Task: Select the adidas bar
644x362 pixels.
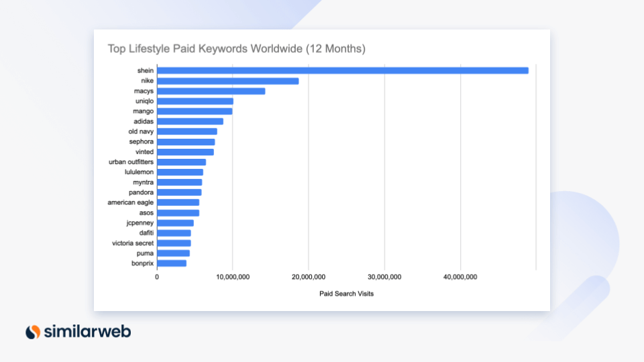Action: [x=190, y=121]
